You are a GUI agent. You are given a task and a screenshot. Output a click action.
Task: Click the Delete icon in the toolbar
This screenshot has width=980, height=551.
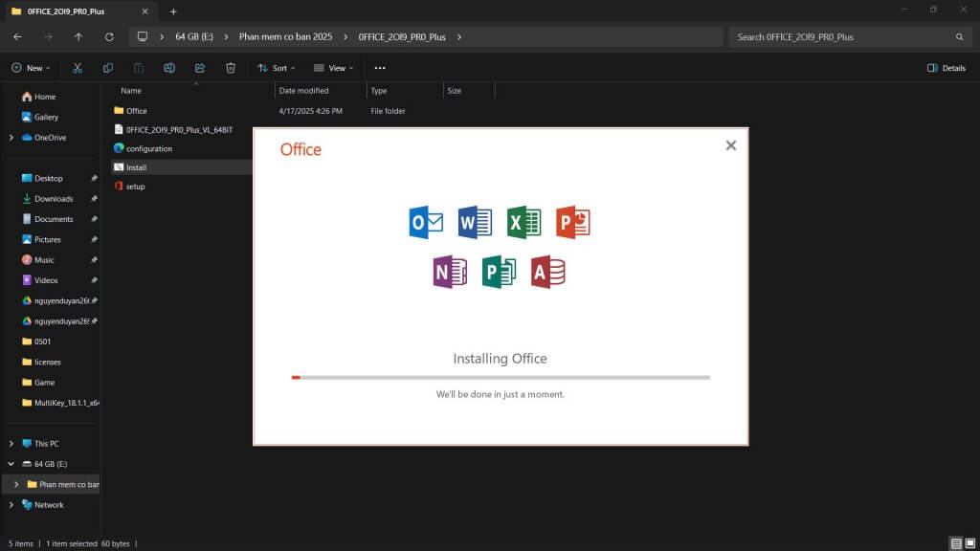(x=230, y=68)
